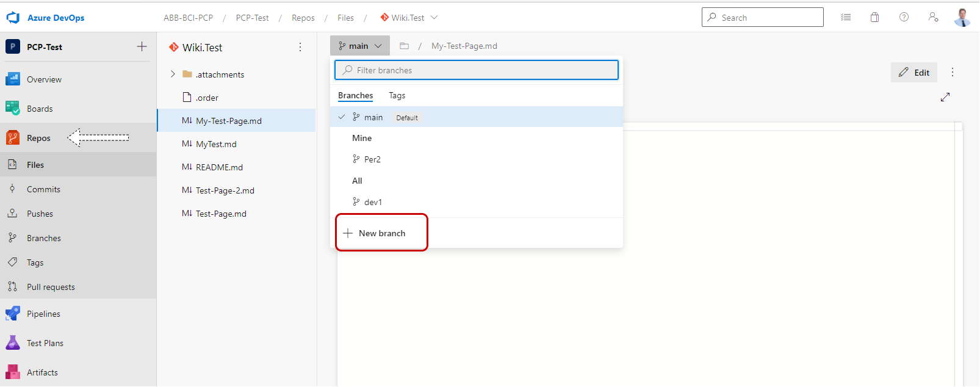Click the Search box in header

click(x=762, y=17)
